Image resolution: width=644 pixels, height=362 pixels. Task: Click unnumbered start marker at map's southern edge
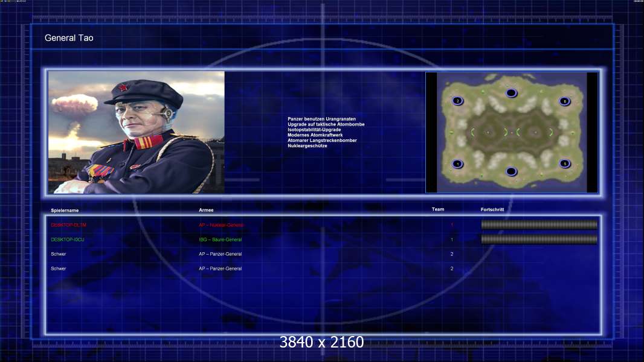point(511,171)
